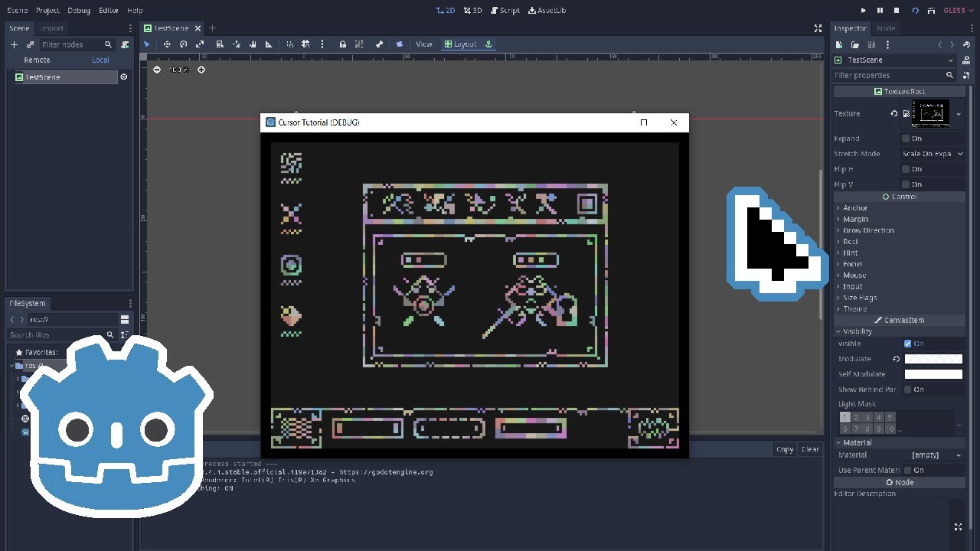
Task: Open the Texture resource dropdown arrow
Action: 959,114
